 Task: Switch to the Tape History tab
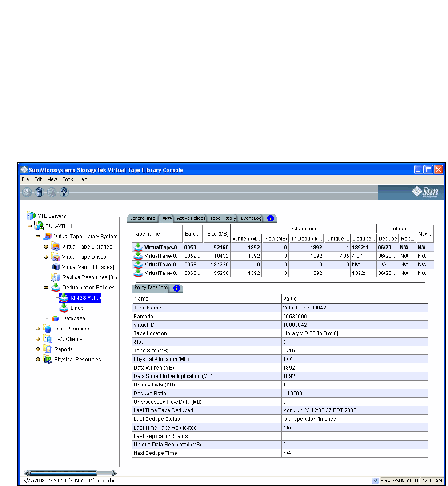point(223,218)
